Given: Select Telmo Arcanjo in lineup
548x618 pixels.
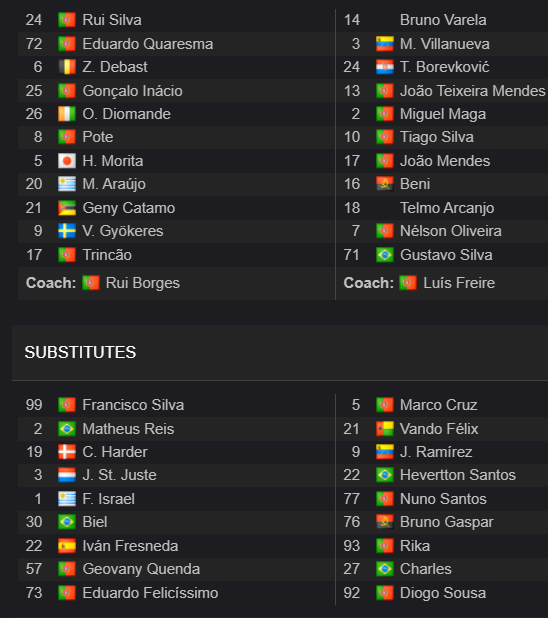Looking at the screenshot, I should 447,208.
